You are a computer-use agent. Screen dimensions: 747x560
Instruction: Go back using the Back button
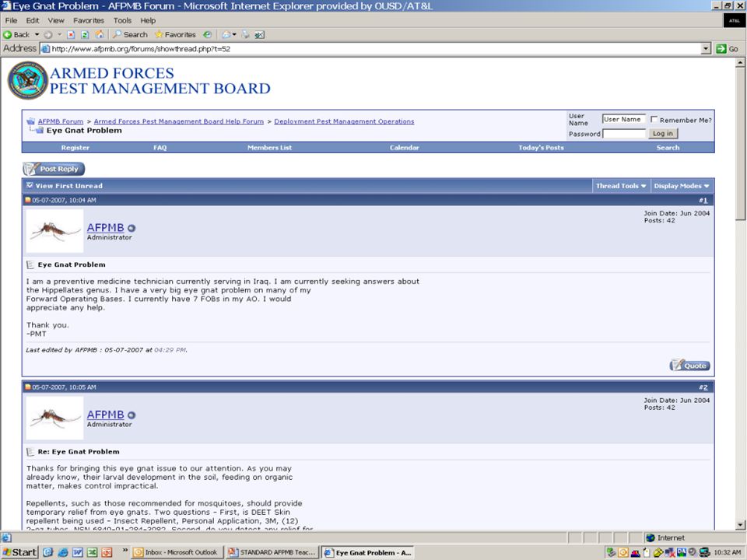(16, 35)
